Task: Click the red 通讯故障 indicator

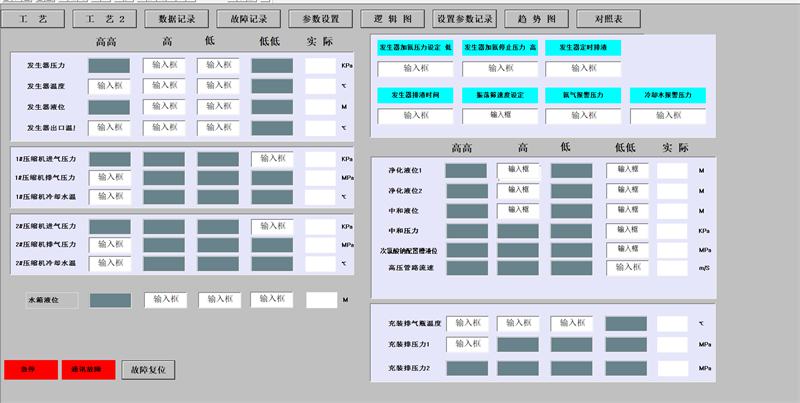Action: point(88,368)
